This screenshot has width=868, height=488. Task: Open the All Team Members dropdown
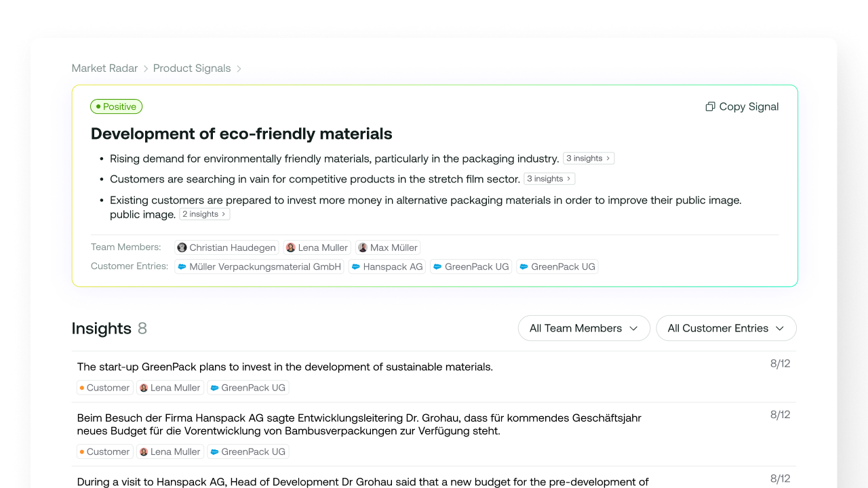point(584,328)
